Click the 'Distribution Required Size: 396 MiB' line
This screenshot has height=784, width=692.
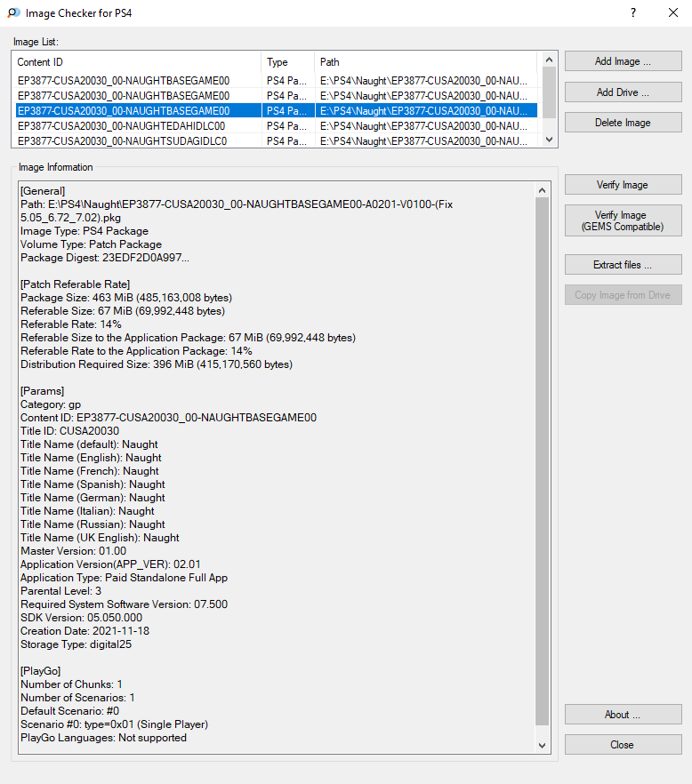point(157,364)
